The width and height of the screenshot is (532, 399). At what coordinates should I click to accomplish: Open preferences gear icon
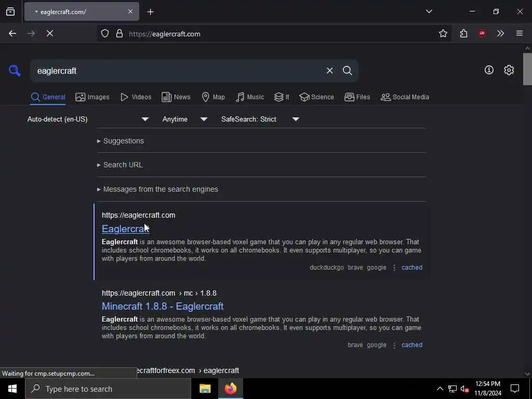click(509, 70)
